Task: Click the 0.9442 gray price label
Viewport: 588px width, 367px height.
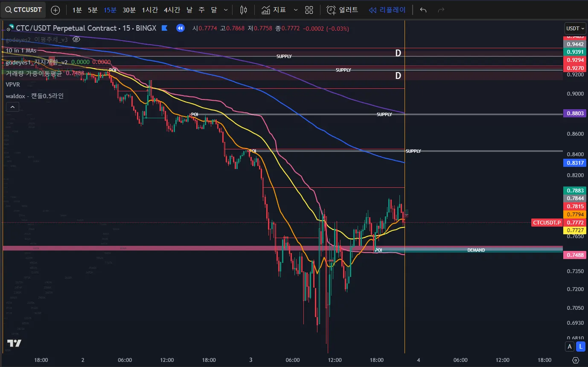Action: (575, 44)
